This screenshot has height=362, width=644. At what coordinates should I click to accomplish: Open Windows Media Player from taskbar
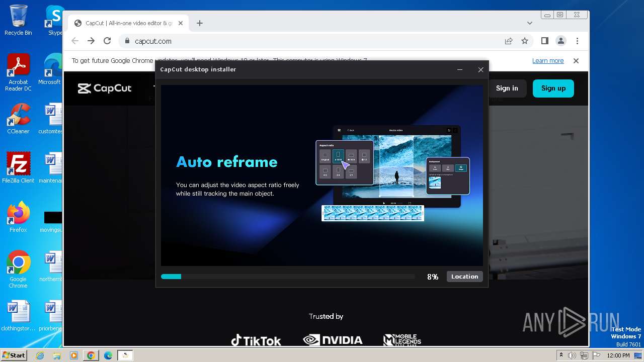point(74,355)
